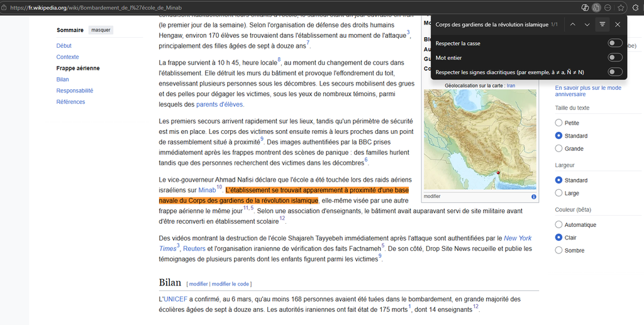
Task: Click the Bilan section heading
Action: pos(170,282)
